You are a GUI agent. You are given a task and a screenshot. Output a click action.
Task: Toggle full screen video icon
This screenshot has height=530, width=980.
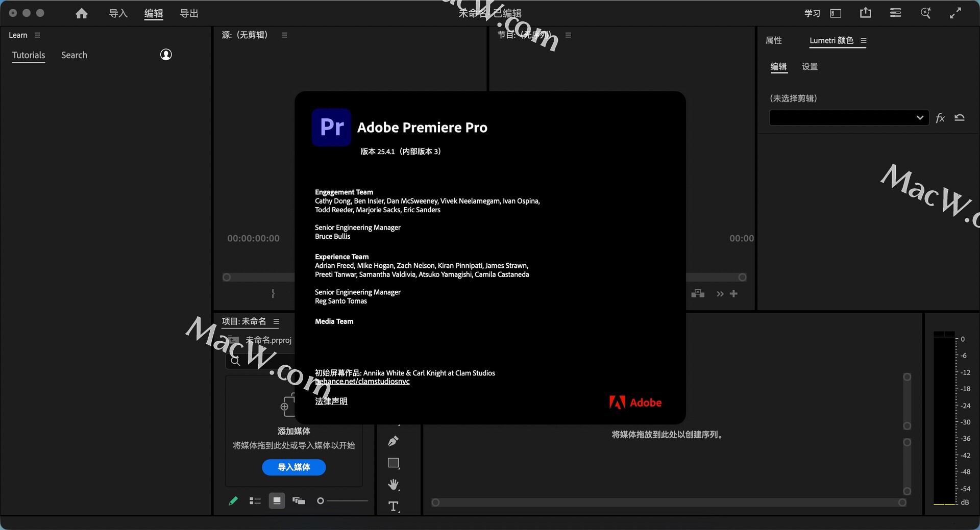pos(955,13)
